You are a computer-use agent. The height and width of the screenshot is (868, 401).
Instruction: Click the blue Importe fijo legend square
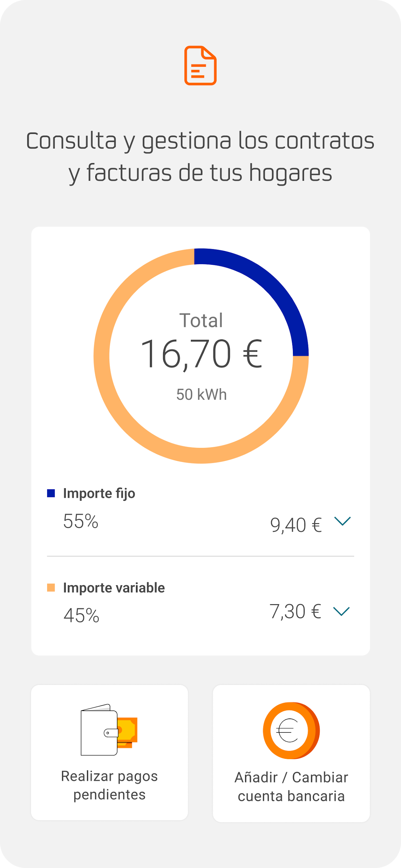pyautogui.click(x=51, y=493)
